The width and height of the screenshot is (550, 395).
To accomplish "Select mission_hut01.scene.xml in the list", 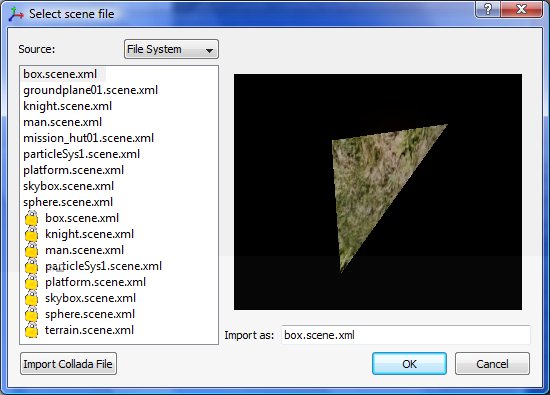I will click(88, 138).
